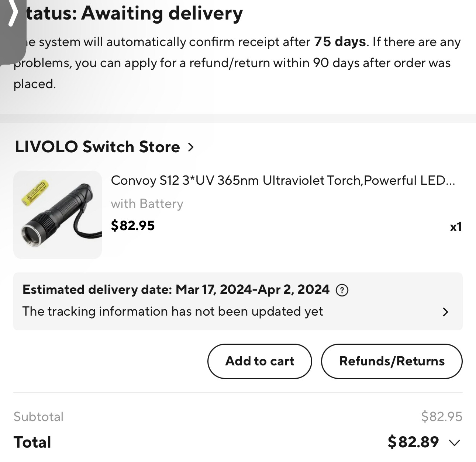Open the estimated delivery help question mark
The image size is (476, 462).
point(342,291)
